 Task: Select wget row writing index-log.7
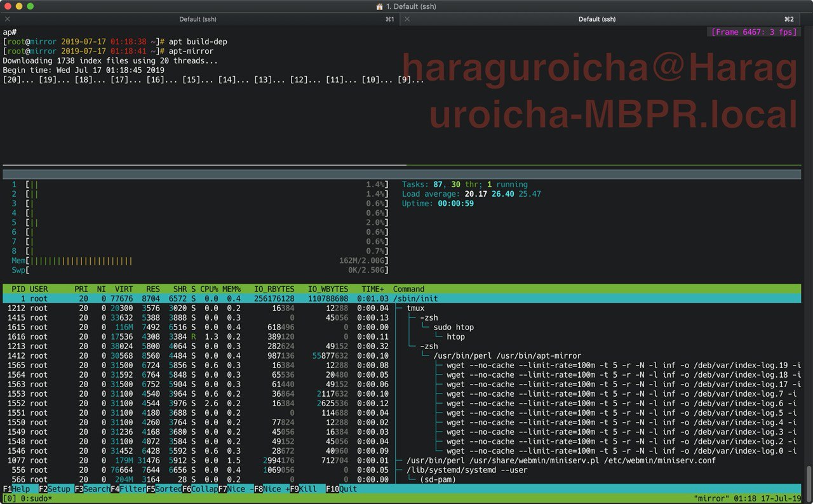click(401, 394)
